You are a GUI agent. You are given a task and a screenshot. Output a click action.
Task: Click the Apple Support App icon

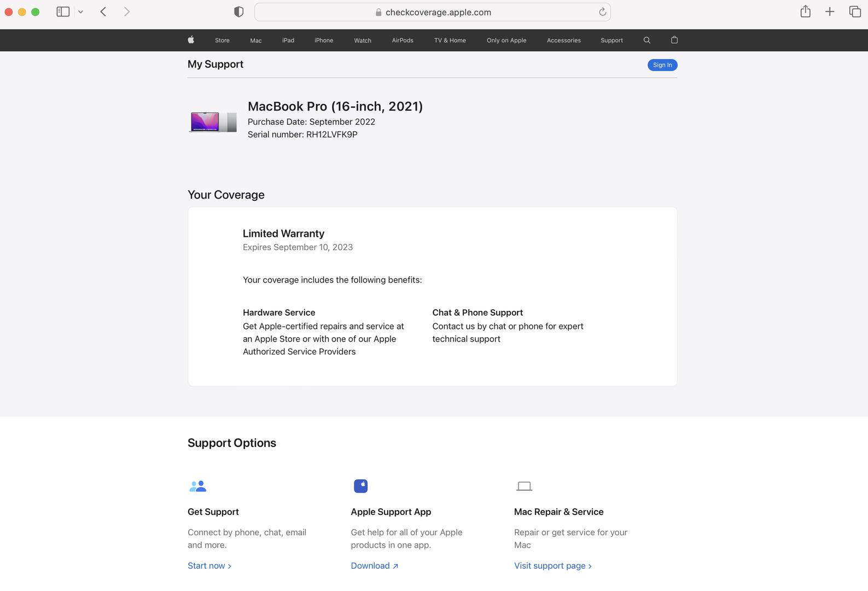point(361,486)
